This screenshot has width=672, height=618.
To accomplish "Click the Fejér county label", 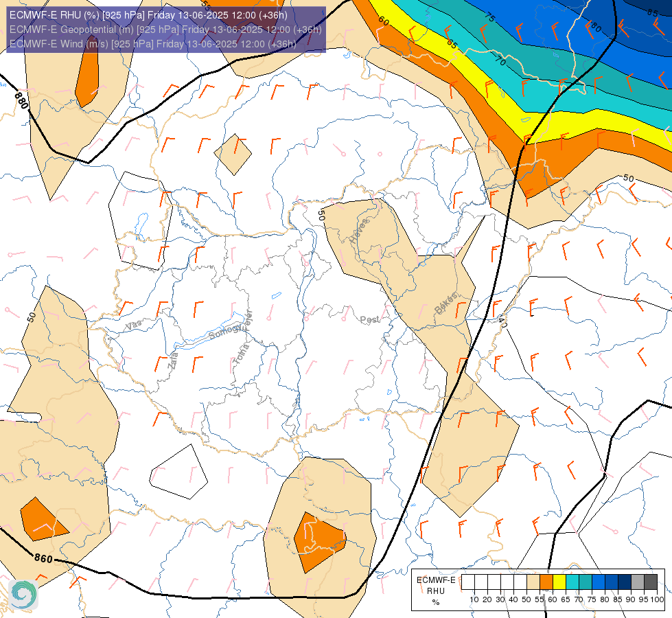I will pyautogui.click(x=248, y=321).
